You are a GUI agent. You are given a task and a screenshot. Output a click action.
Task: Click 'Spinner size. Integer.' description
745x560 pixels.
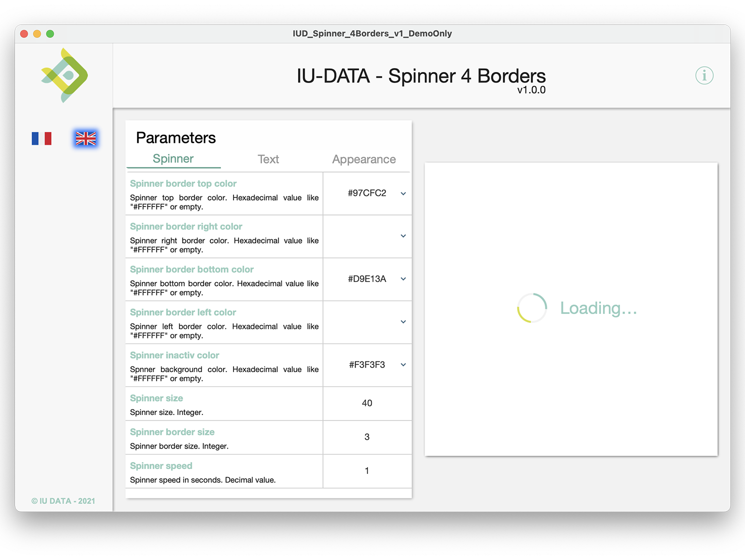click(166, 412)
